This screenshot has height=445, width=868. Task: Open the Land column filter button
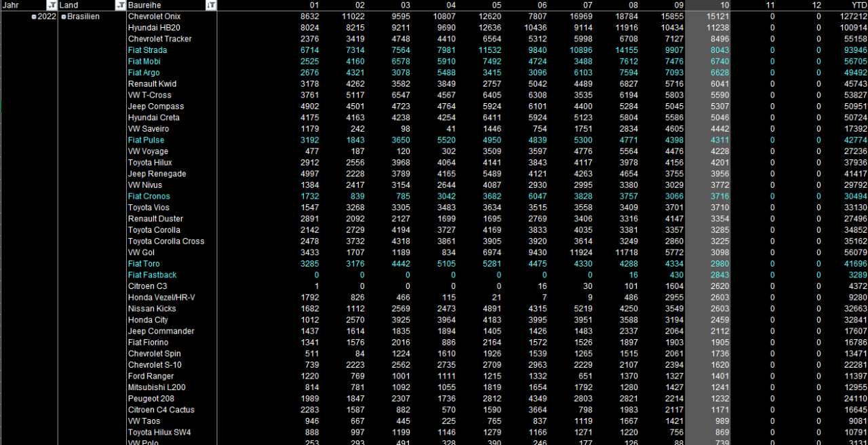120,5
